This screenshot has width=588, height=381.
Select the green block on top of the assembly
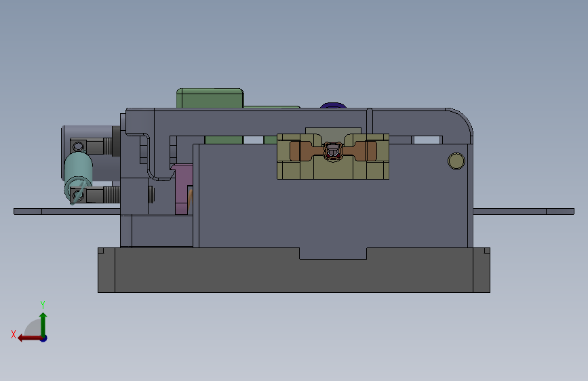[210, 98]
